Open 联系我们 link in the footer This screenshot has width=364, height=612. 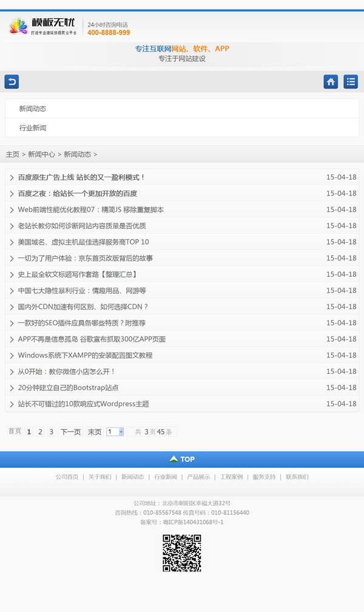297,477
